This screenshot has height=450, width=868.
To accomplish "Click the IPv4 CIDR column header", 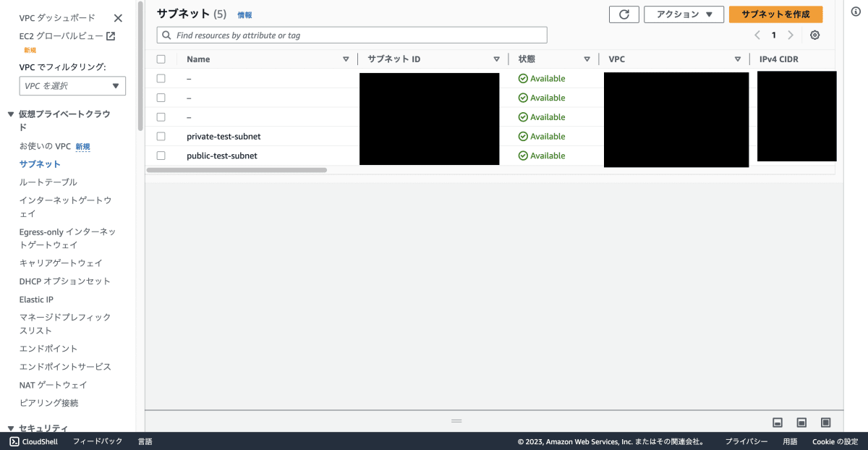I will (x=779, y=59).
